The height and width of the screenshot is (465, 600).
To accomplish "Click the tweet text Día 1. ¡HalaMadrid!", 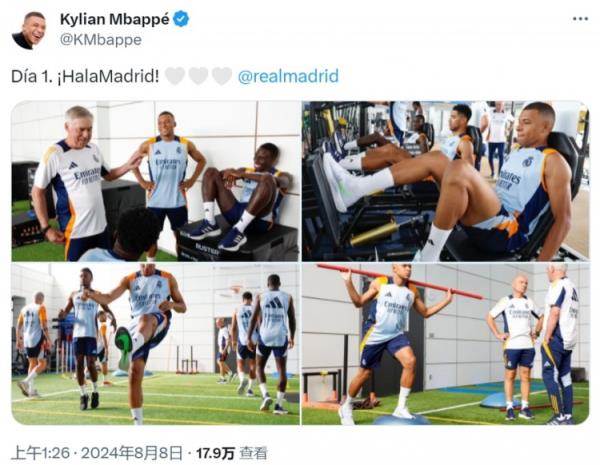I will (x=85, y=76).
